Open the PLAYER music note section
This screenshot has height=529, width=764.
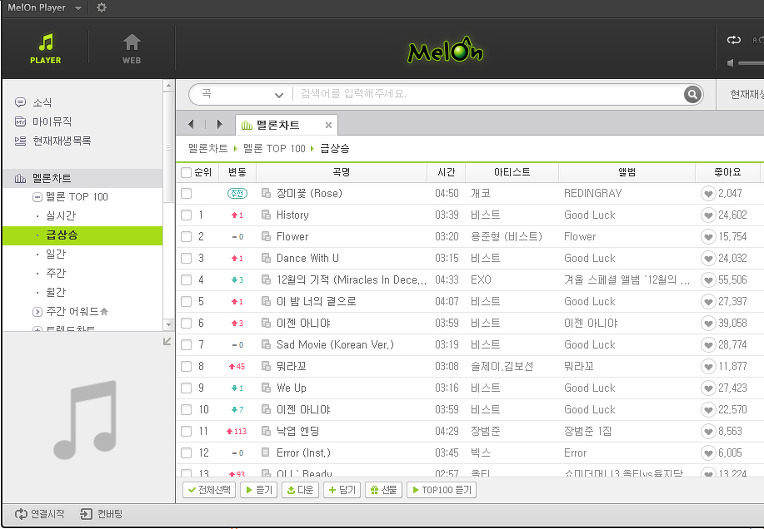(45, 49)
